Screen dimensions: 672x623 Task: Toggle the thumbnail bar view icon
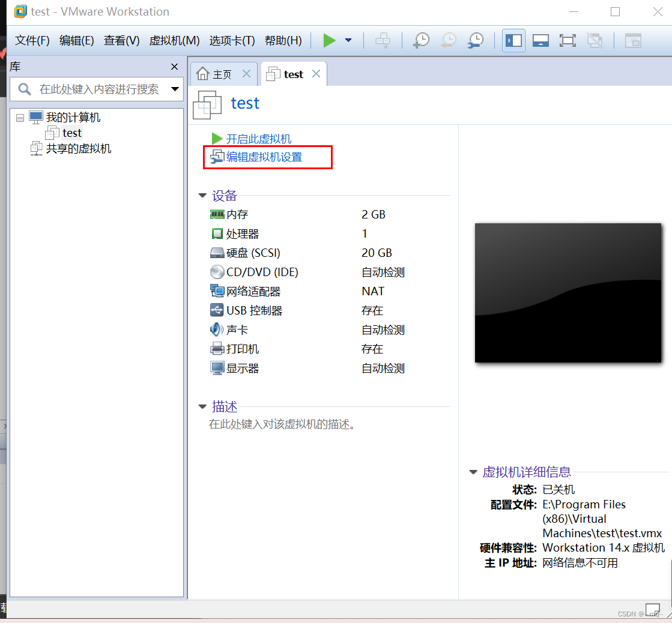pyautogui.click(x=540, y=41)
